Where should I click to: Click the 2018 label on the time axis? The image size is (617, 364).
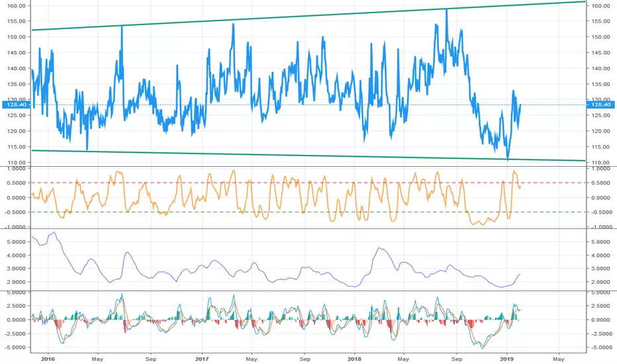click(354, 359)
